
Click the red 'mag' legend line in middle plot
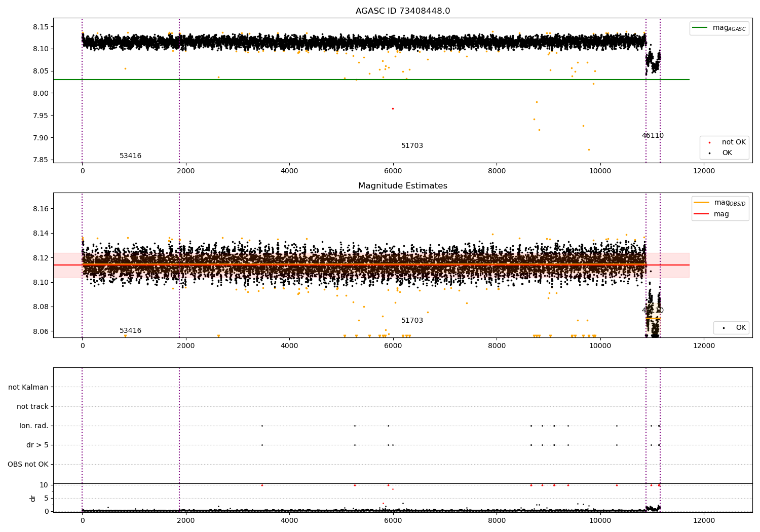[702, 214]
